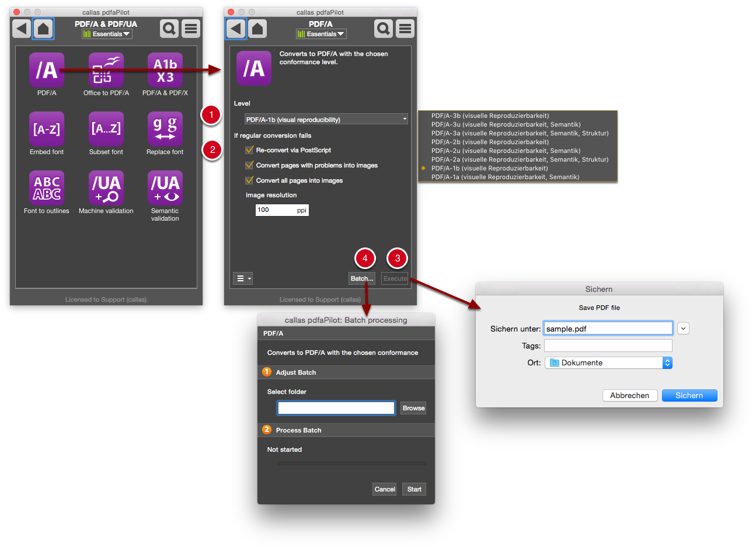
Task: Select the PDF/A & PDF/X icon
Action: click(165, 70)
